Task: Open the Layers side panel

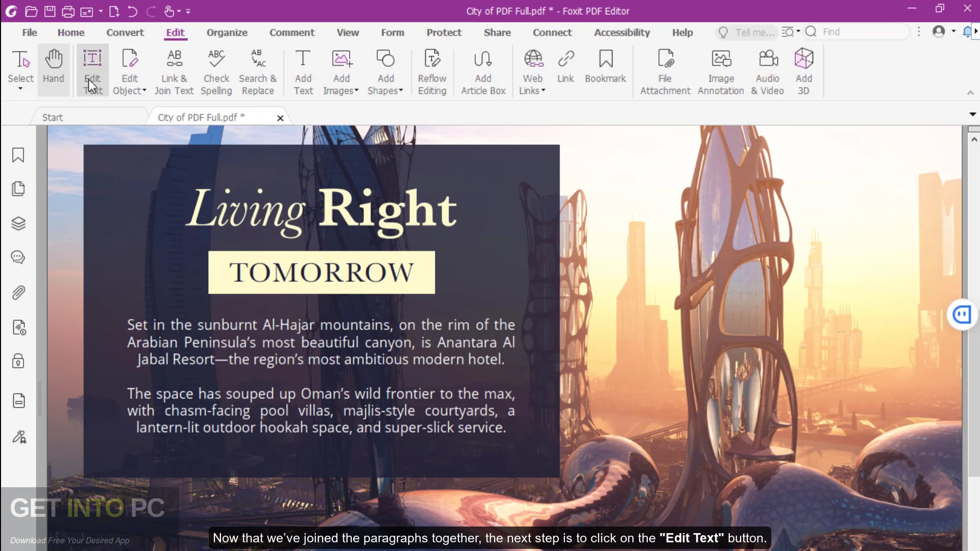Action: coord(18,223)
